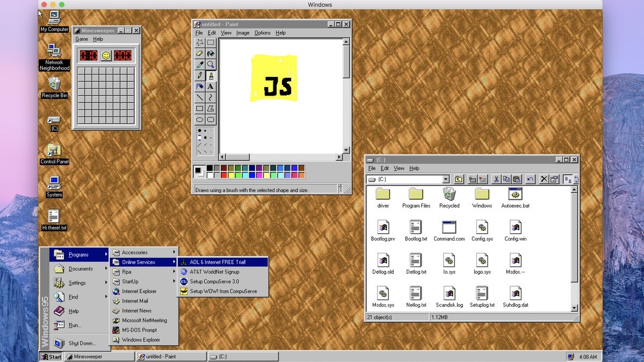The width and height of the screenshot is (644, 362).
Task: Click Paint's vertical scrollbar down arrow
Action: [346, 150]
